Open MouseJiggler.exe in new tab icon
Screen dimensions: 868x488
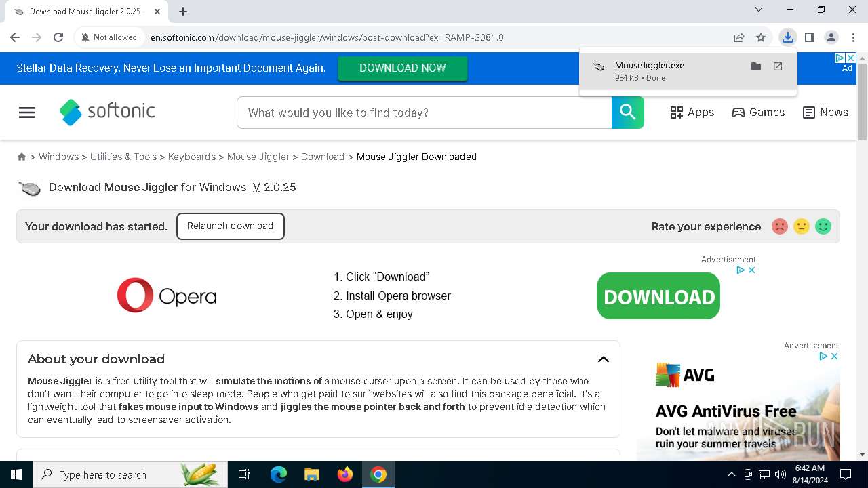(x=778, y=66)
